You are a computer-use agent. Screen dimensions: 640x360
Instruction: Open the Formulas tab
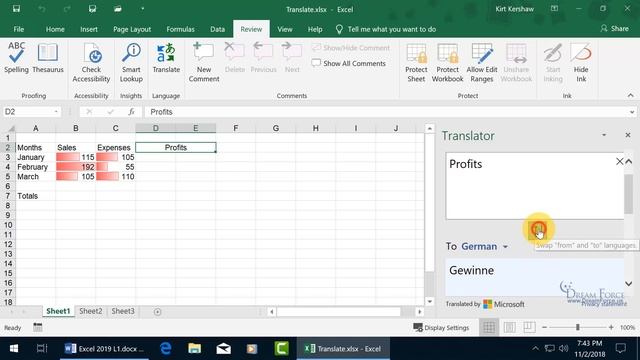[180, 29]
